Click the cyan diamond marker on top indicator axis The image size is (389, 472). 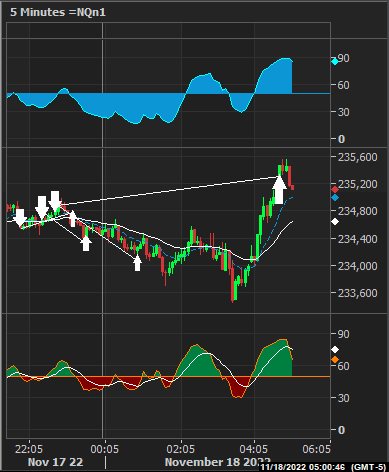[x=335, y=61]
